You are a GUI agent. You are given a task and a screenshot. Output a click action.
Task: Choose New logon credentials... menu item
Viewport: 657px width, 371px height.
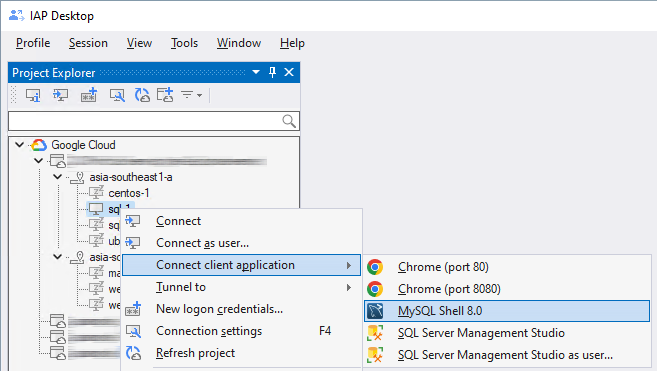pyautogui.click(x=241, y=309)
